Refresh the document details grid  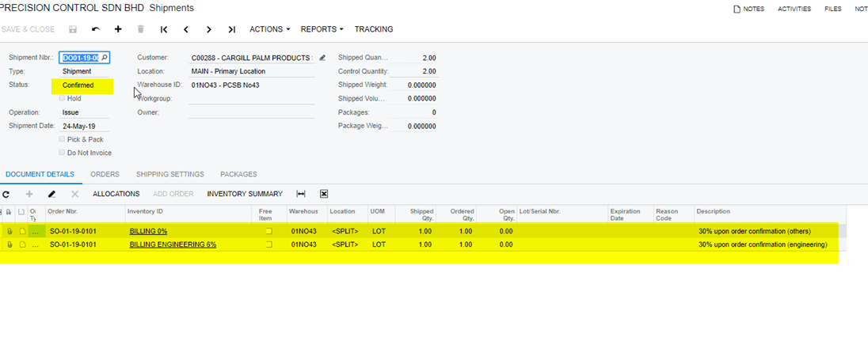click(6, 194)
